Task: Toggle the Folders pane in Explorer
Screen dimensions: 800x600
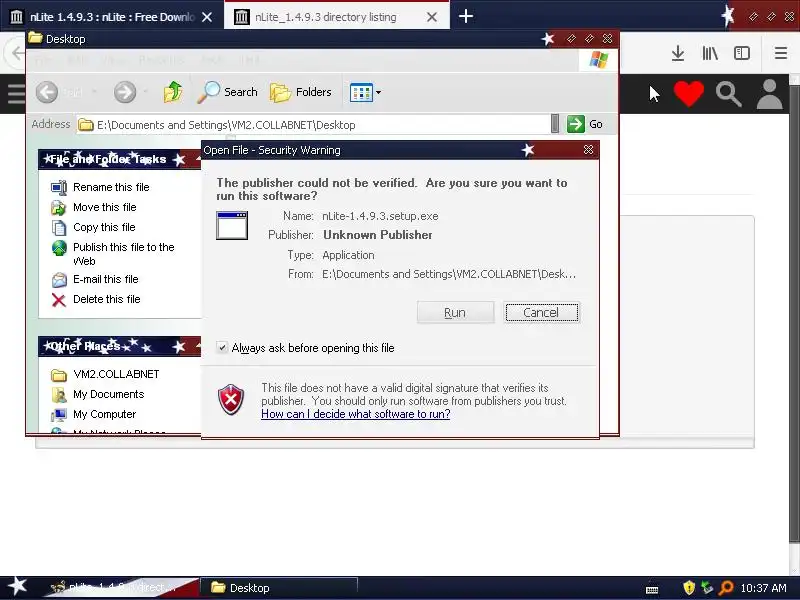Action: 301,92
